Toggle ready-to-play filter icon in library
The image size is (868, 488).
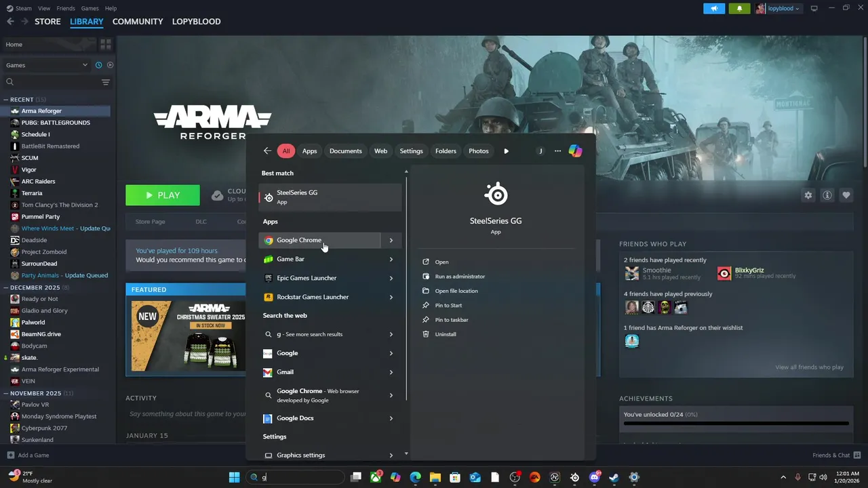pos(110,65)
